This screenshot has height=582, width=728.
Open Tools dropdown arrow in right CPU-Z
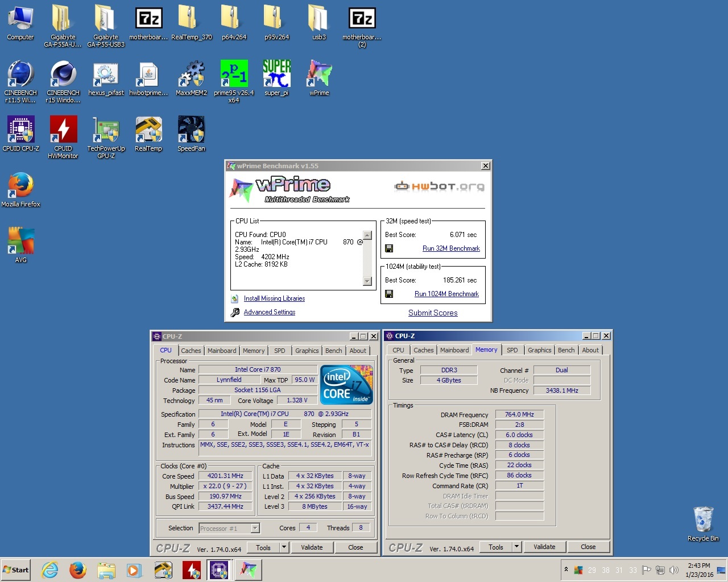pyautogui.click(x=516, y=547)
